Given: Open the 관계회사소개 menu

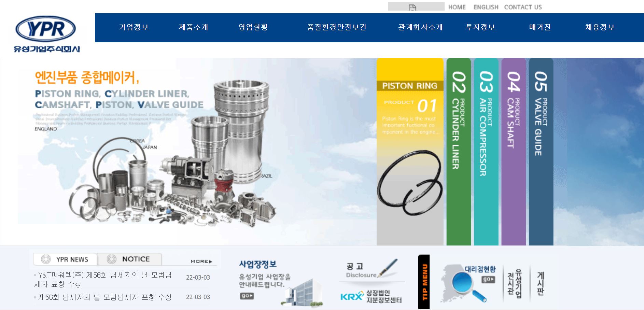Looking at the screenshot, I should click(420, 27).
